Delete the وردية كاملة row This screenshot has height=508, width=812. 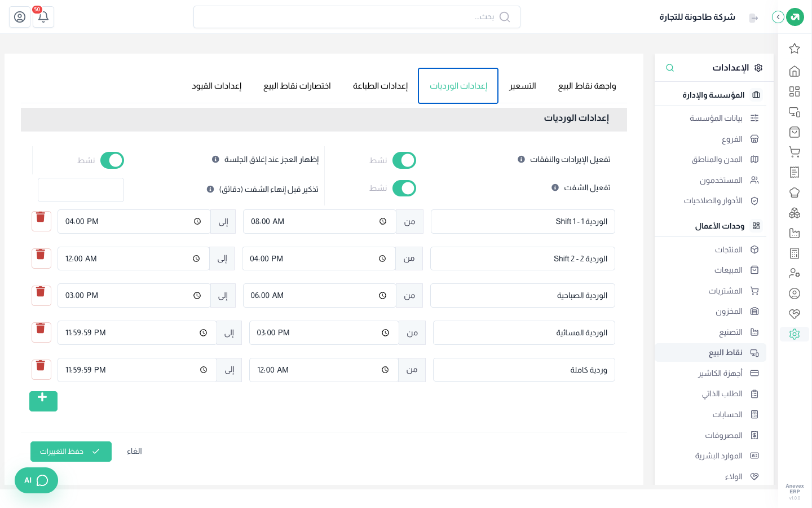tap(41, 370)
